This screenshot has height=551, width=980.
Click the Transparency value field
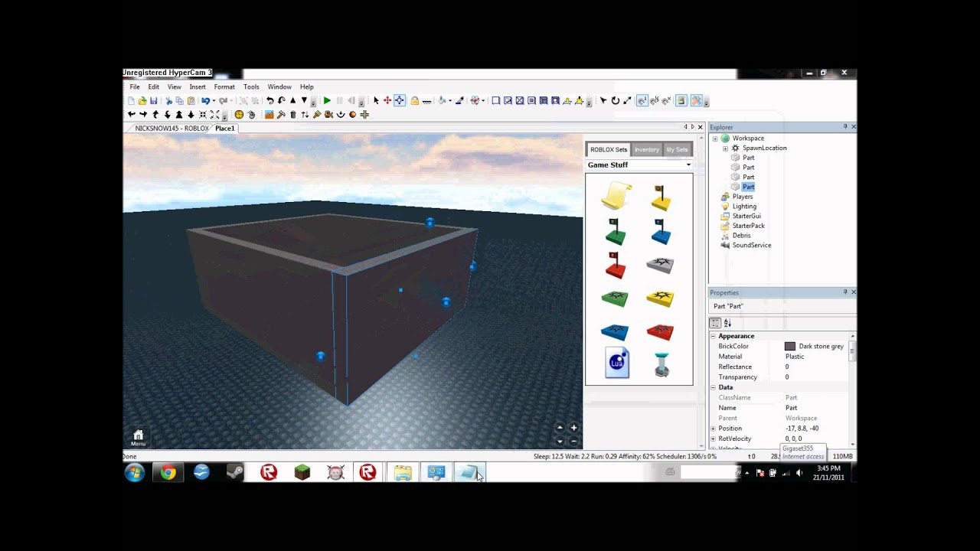point(815,377)
